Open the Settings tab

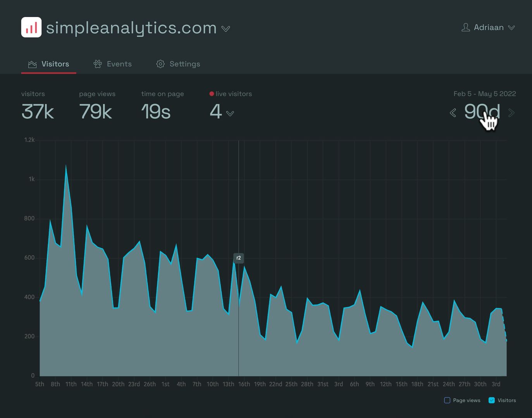tap(185, 64)
